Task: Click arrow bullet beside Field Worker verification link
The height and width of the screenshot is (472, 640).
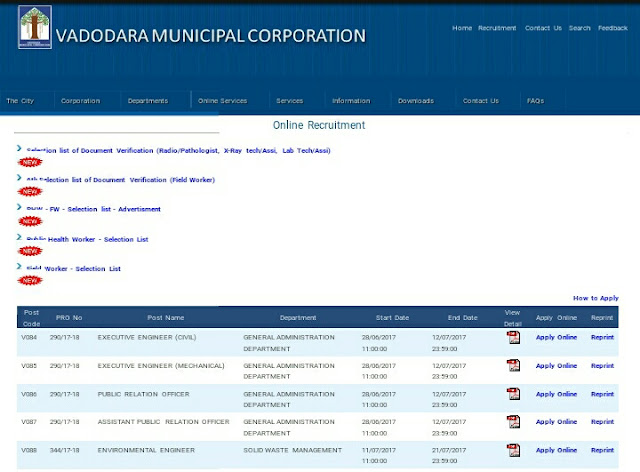Action: [19, 178]
